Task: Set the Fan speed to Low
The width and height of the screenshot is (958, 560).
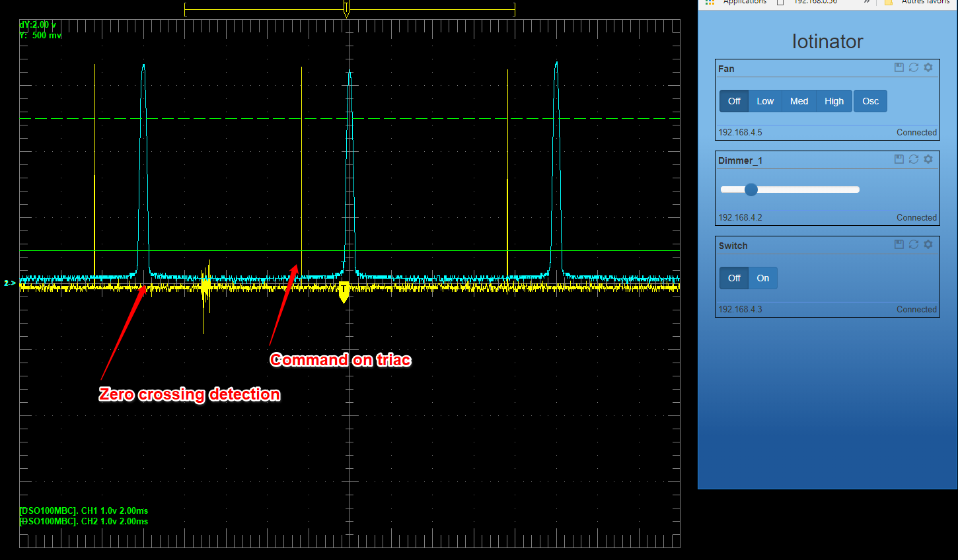Action: pyautogui.click(x=765, y=101)
